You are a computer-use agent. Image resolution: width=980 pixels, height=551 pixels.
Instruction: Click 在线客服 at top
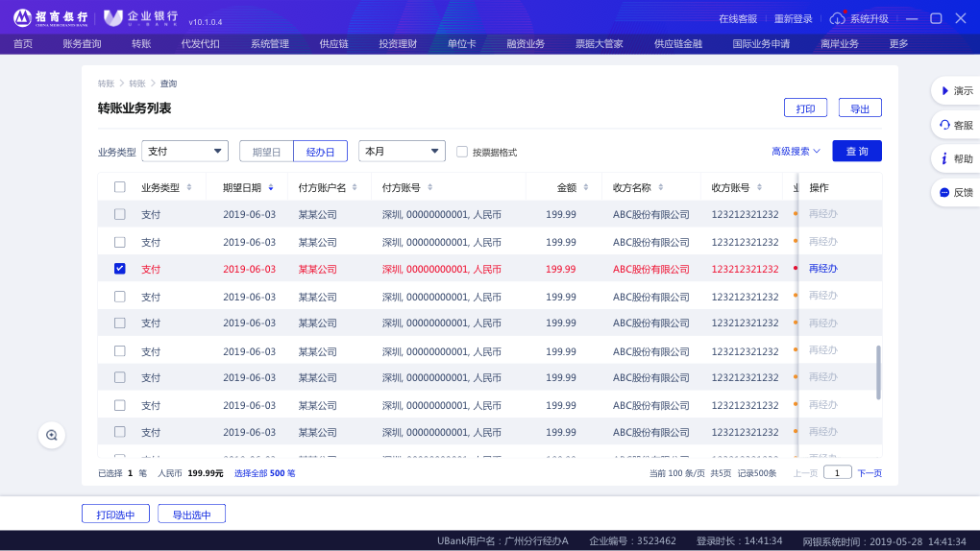pos(738,19)
